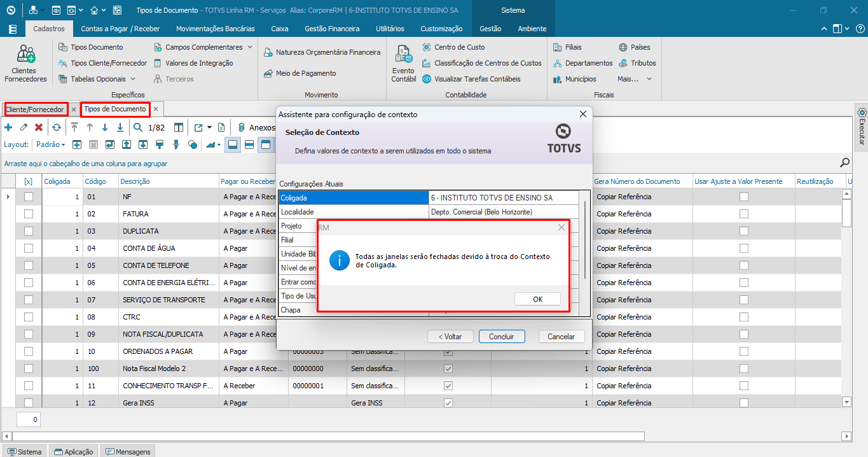This screenshot has height=457, width=868.
Task: Toggle Usar Ajuste a Valor Presente for Nota Fiscal Modelo 2
Action: pos(744,369)
